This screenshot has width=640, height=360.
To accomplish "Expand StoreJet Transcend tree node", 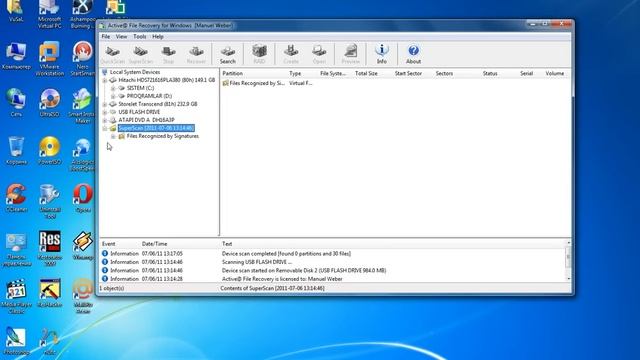I will click(105, 104).
